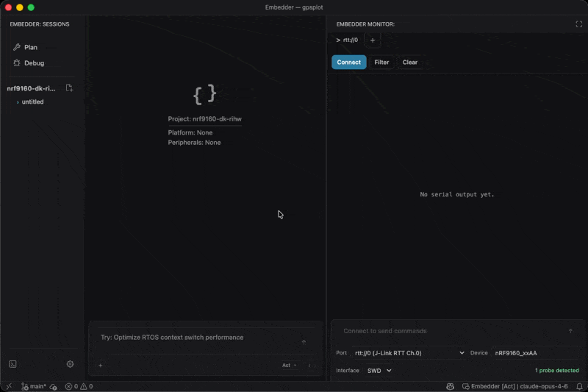This screenshot has height=392, width=588.
Task: Click the slash command icon in chat box
Action: coord(309,366)
